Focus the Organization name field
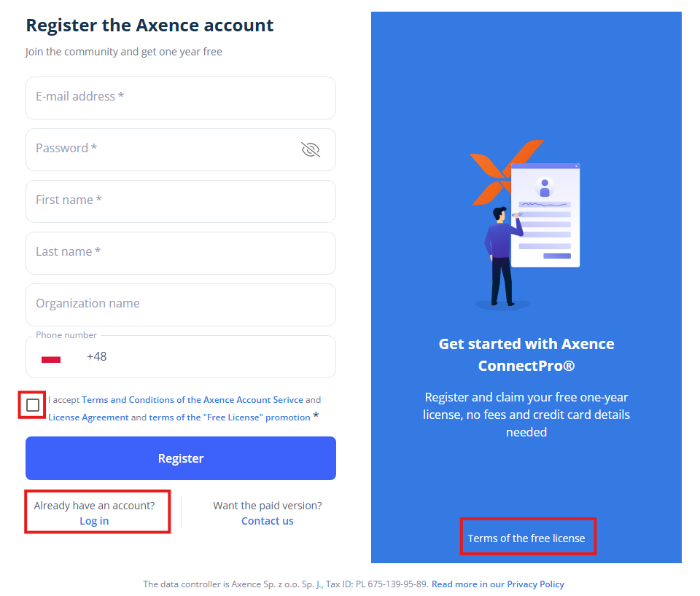Image resolution: width=700 pixels, height=596 pixels. click(180, 305)
